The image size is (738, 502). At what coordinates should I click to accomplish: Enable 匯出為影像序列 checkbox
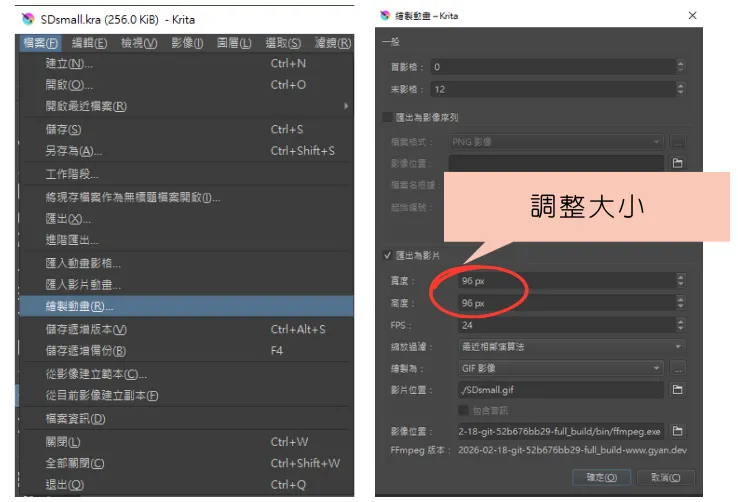[x=388, y=118]
